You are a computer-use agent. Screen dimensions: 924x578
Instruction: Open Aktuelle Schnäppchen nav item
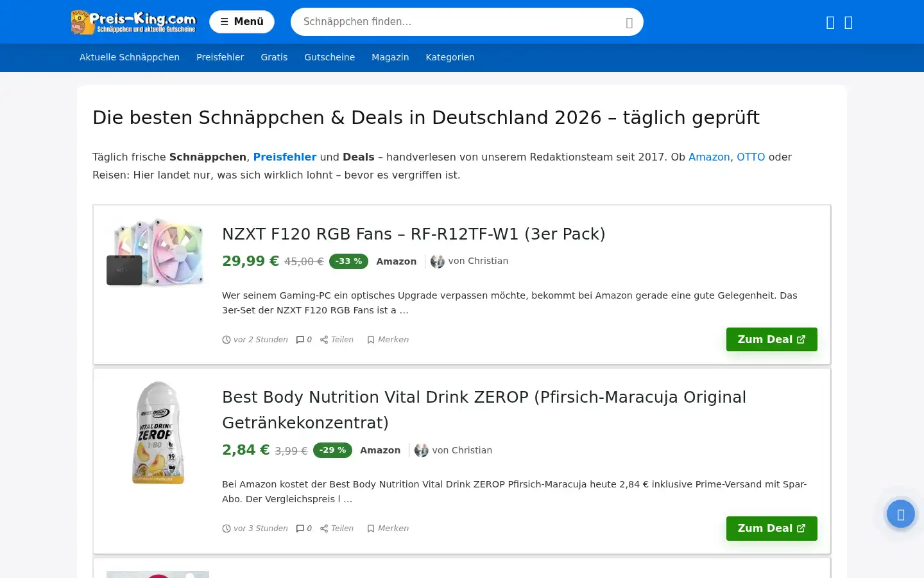click(130, 57)
